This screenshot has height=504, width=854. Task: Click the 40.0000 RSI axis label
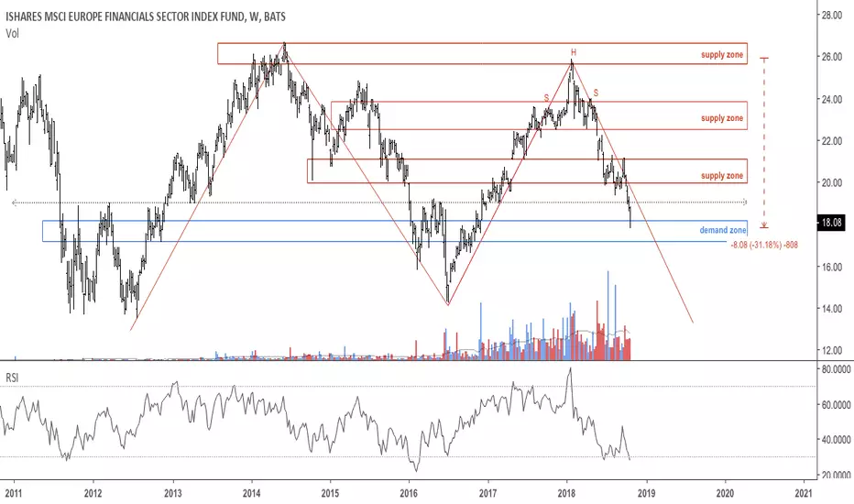click(x=836, y=440)
